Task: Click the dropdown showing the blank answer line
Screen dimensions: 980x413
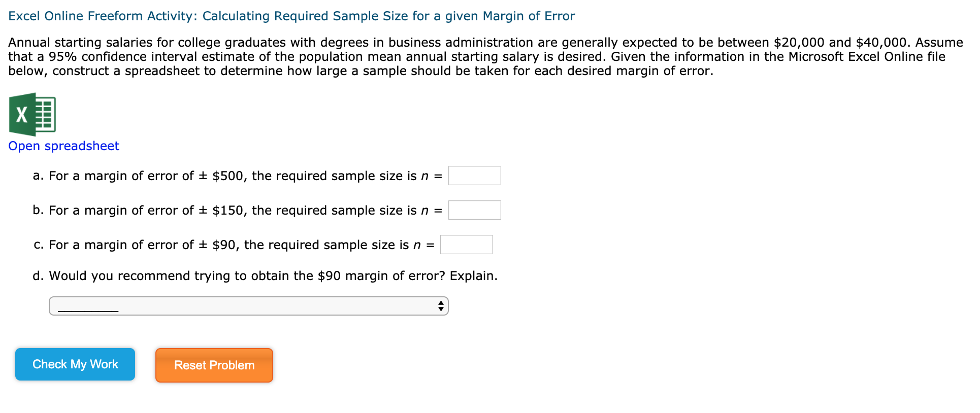Action: point(248,306)
